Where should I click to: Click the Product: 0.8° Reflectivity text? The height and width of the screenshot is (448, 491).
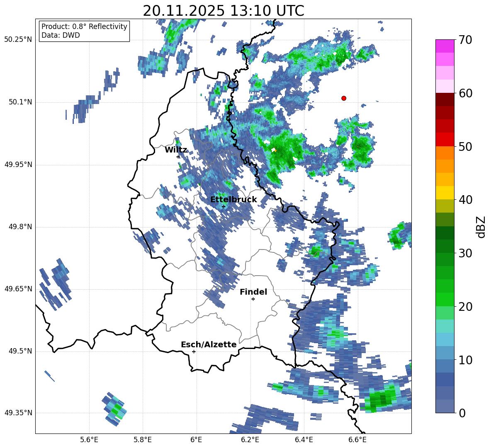click(x=84, y=27)
